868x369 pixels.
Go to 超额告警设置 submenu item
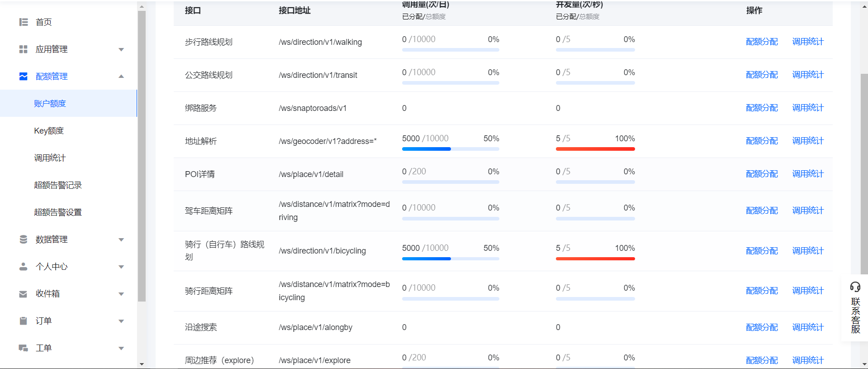coord(58,212)
